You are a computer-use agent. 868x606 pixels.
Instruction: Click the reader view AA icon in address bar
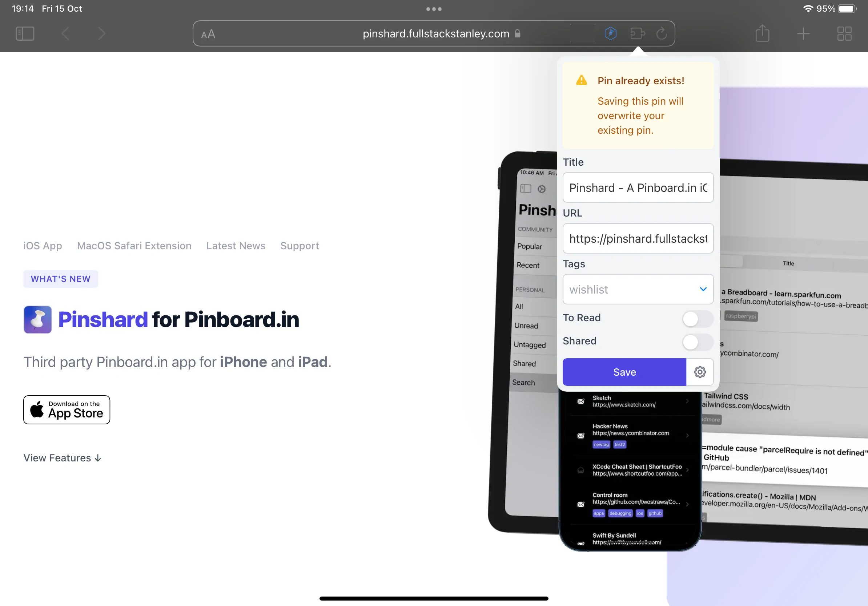point(209,34)
